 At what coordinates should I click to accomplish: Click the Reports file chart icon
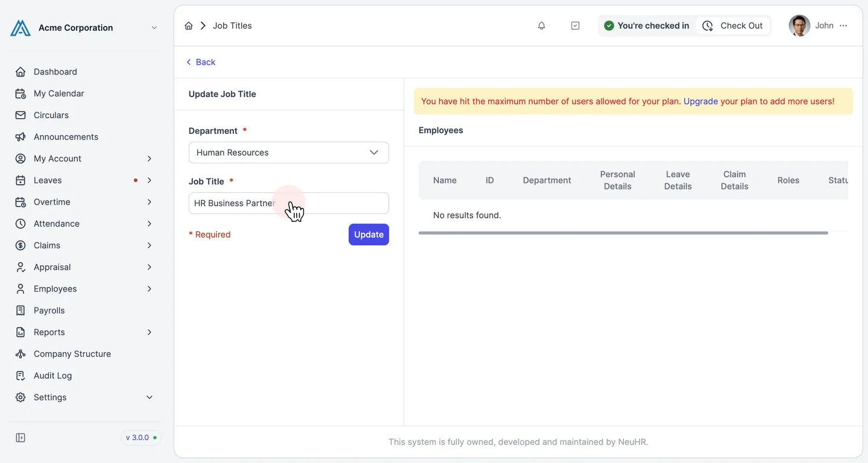pos(20,332)
